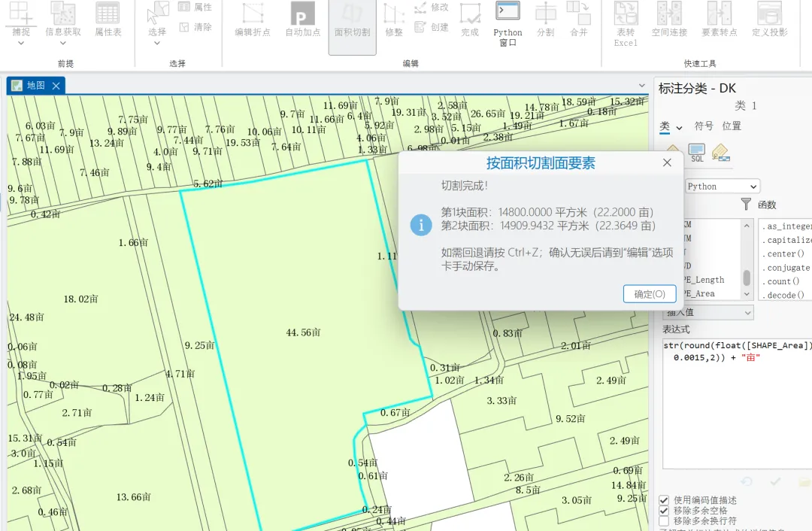Click inside the 表达式 expression text box

pos(736,404)
